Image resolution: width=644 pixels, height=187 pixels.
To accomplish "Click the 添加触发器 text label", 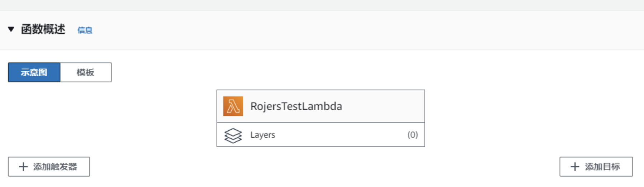I will click(x=55, y=167).
